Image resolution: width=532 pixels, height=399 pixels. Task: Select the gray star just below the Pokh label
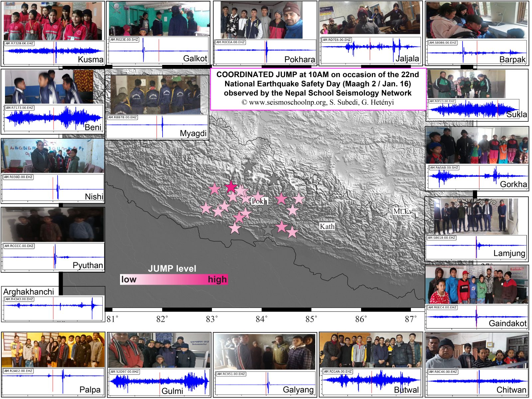click(x=266, y=208)
